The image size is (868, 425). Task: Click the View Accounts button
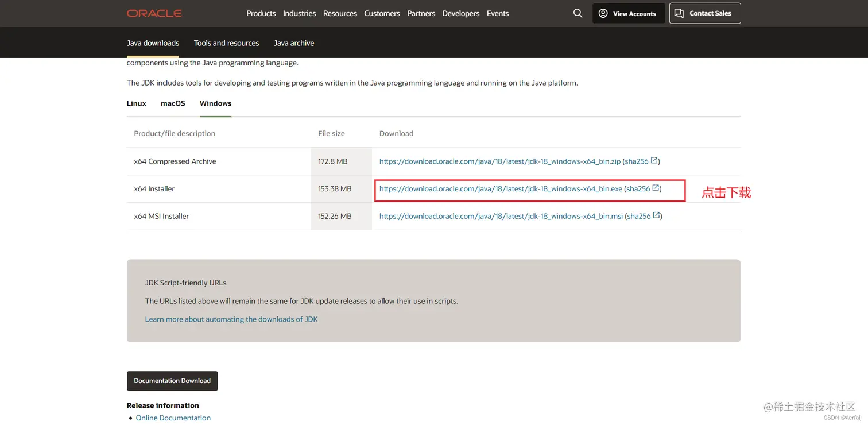pos(629,13)
